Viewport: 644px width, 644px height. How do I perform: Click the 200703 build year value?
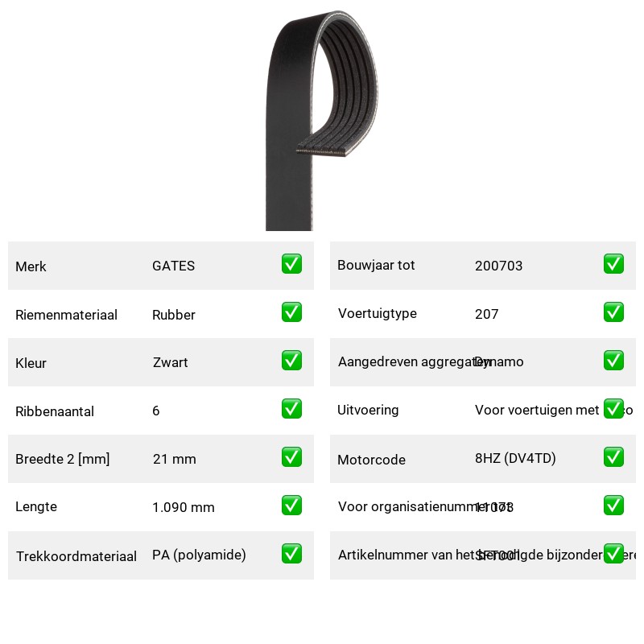pos(498,266)
